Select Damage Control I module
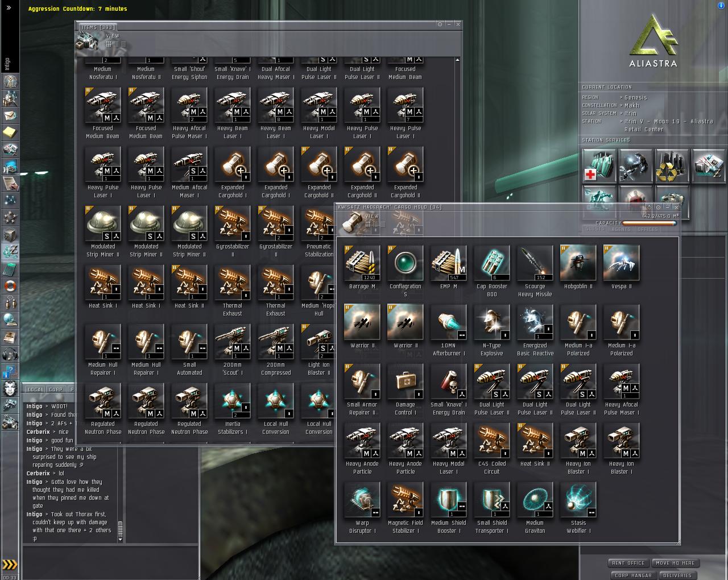The height and width of the screenshot is (580, 728). (x=406, y=390)
